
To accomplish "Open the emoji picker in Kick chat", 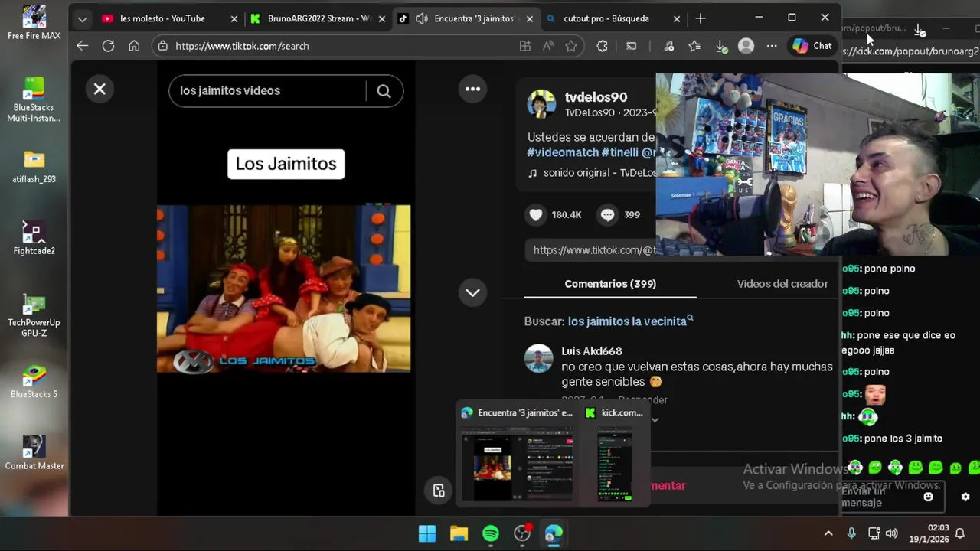I will coord(929,497).
